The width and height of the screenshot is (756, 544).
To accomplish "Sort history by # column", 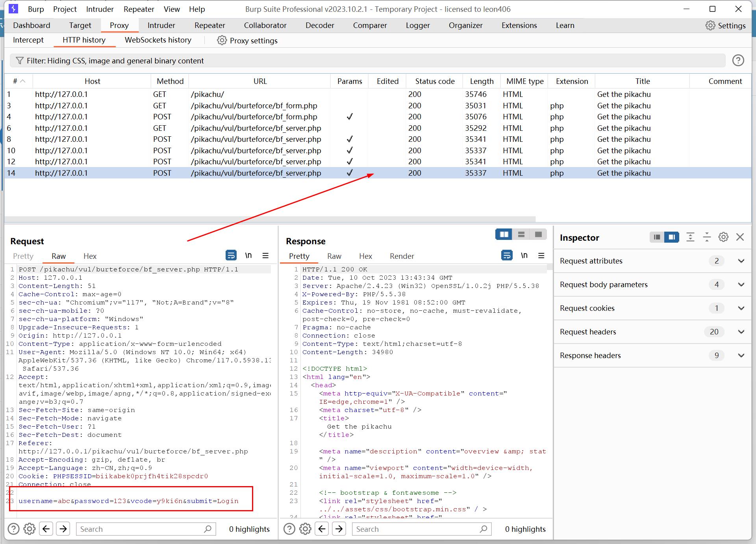I will tap(19, 81).
